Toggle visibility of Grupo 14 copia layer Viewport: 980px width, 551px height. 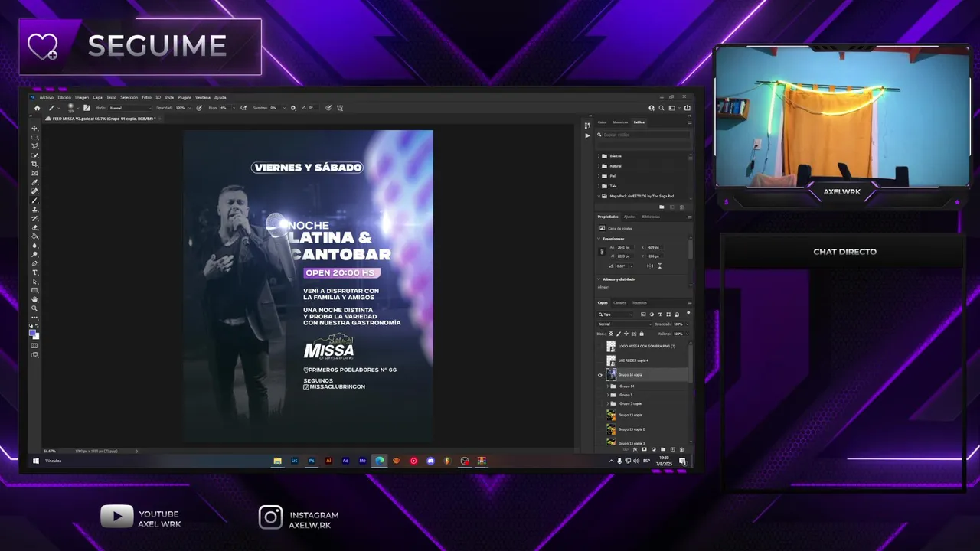click(x=600, y=375)
